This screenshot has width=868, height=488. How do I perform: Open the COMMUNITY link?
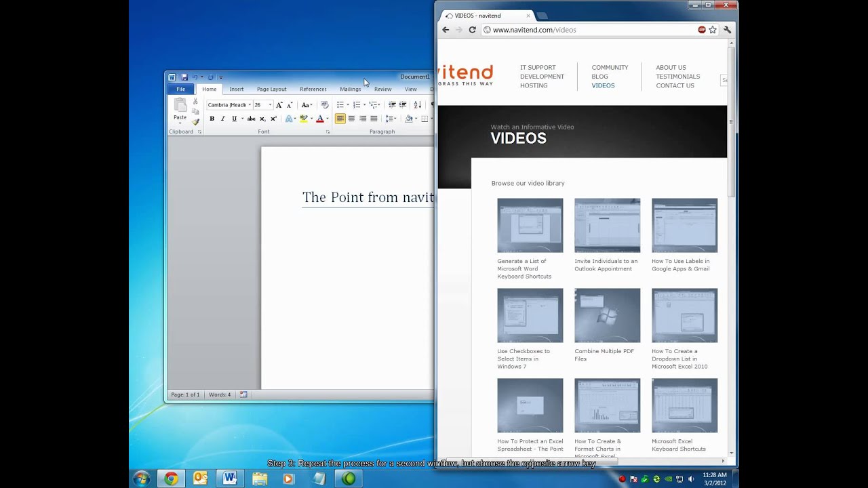click(610, 67)
